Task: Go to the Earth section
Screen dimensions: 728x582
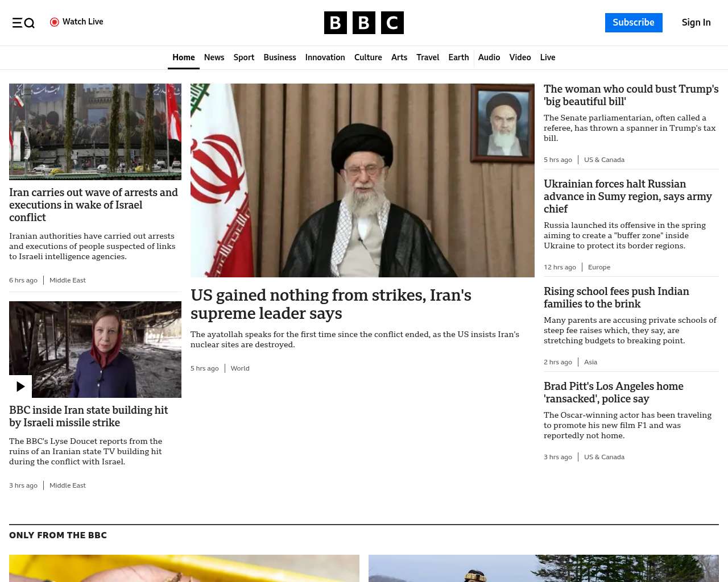Action: [x=458, y=57]
